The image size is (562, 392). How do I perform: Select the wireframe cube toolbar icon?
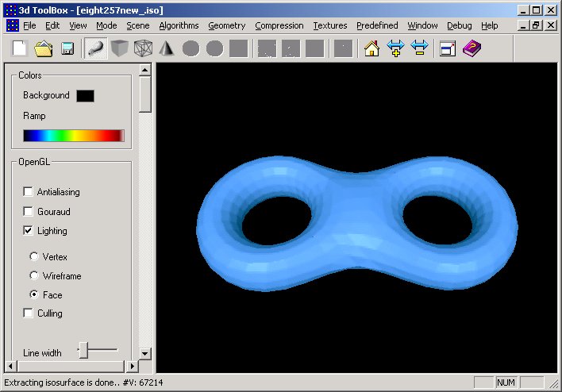143,48
